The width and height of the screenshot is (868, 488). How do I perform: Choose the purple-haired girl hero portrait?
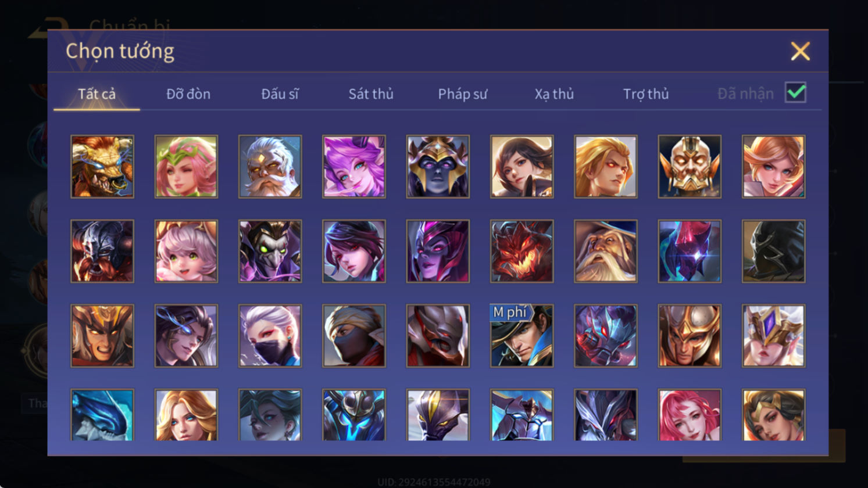click(354, 167)
